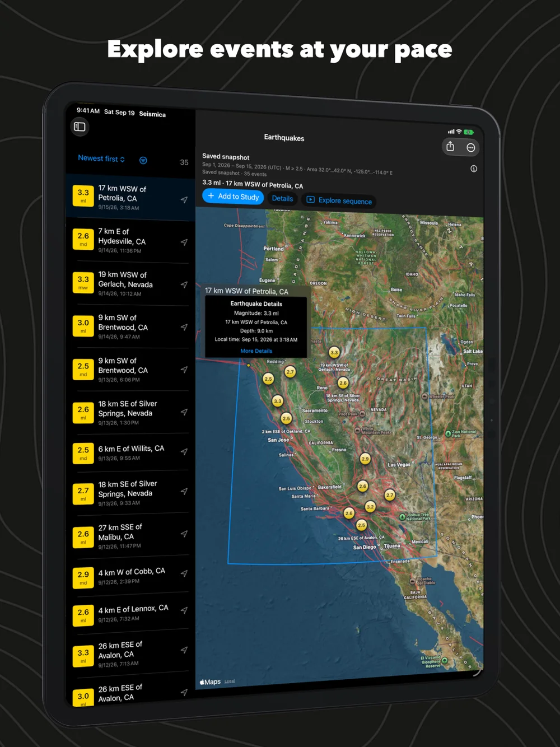Viewport: 560px width, 747px height.
Task: Open the list filter icon
Action: [x=143, y=161]
